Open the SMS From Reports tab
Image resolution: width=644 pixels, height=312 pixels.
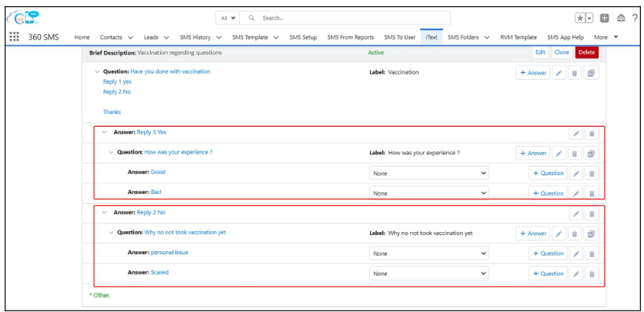coord(350,37)
